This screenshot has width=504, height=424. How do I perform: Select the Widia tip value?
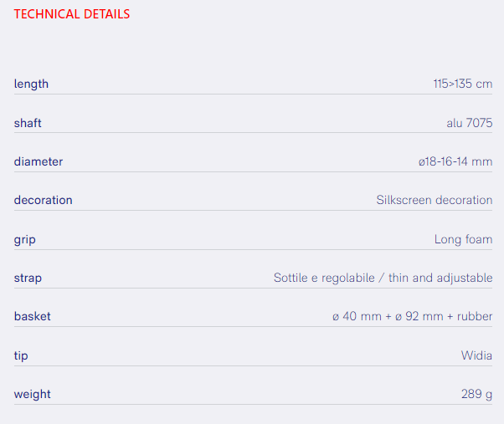click(x=476, y=355)
